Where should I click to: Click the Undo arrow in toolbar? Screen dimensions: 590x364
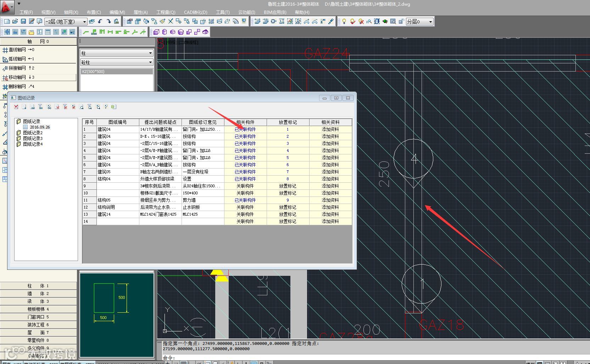click(100, 22)
